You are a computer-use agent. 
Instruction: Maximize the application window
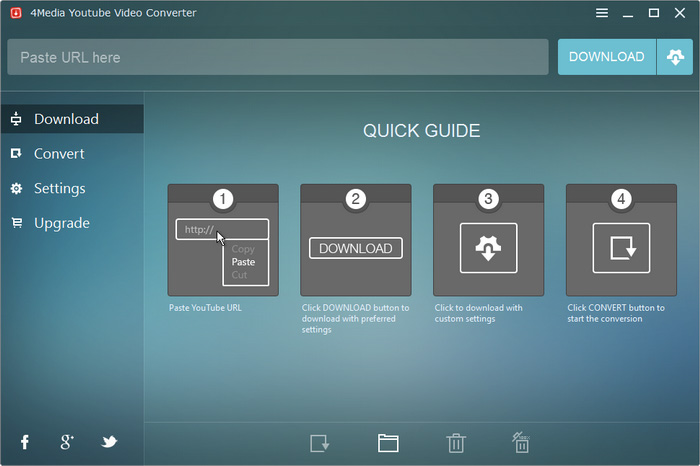pyautogui.click(x=654, y=13)
